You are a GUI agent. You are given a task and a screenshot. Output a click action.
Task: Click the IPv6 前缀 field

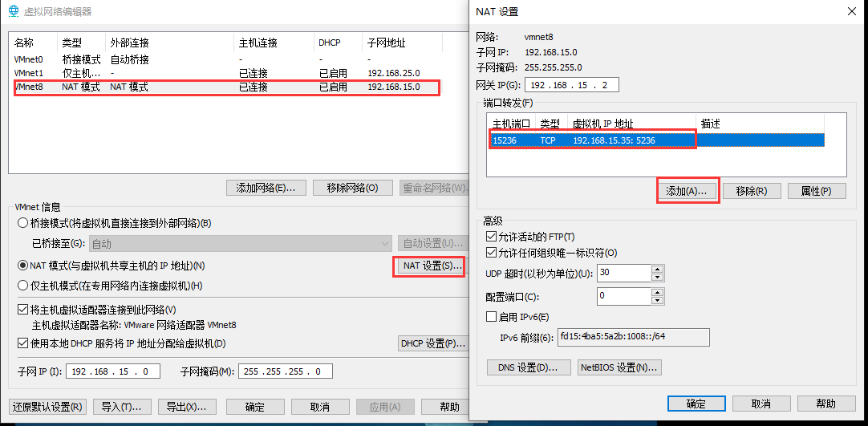click(633, 337)
